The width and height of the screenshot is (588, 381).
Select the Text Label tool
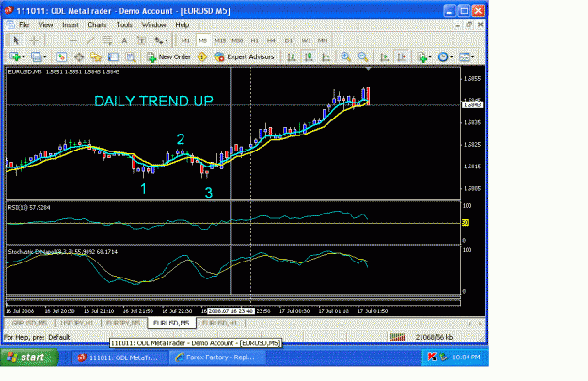[x=141, y=40]
